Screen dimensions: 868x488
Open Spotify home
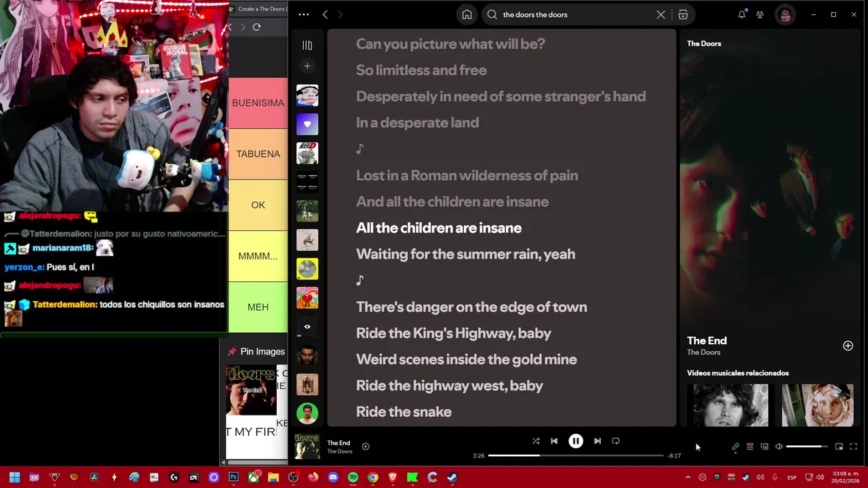[x=467, y=14]
